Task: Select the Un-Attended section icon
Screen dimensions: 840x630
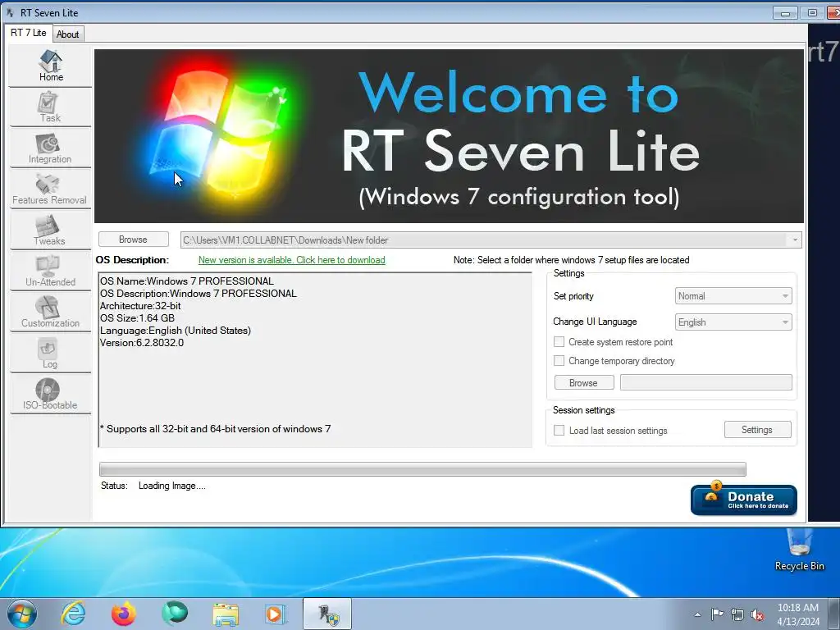Action: pos(50,271)
